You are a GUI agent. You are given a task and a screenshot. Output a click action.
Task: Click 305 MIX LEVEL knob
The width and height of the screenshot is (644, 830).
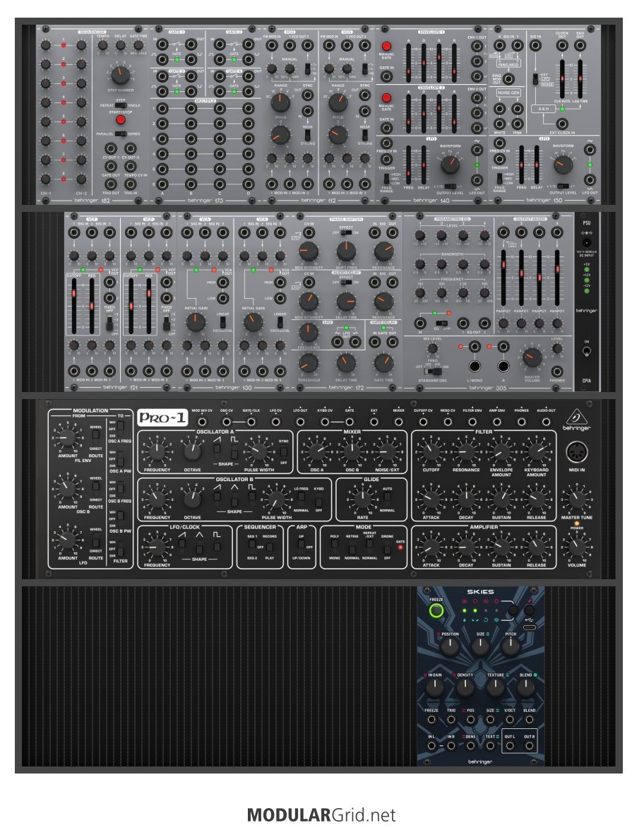click(x=432, y=348)
